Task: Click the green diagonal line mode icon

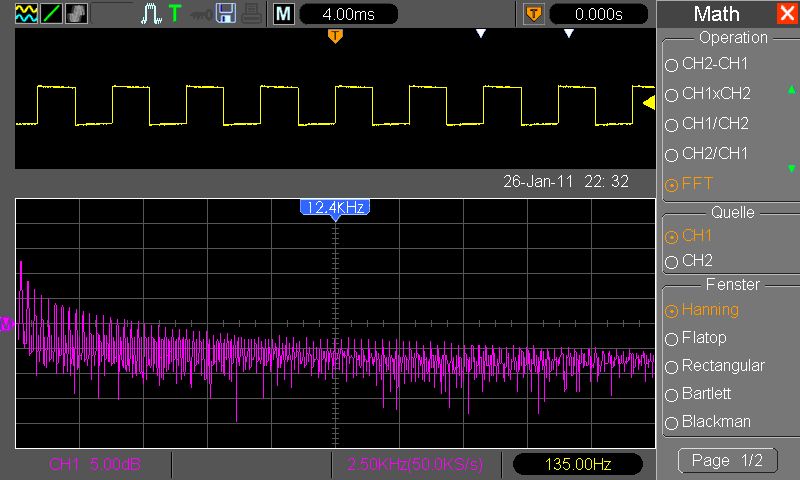Action: [x=52, y=14]
